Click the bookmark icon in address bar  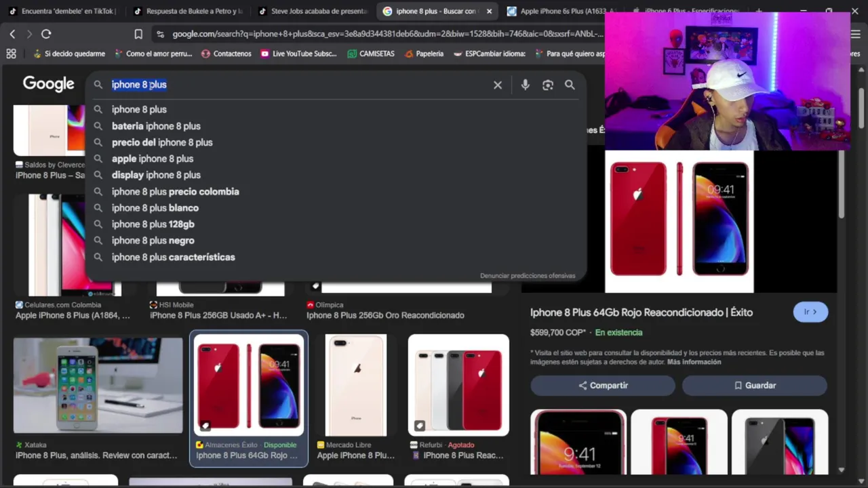tap(138, 34)
